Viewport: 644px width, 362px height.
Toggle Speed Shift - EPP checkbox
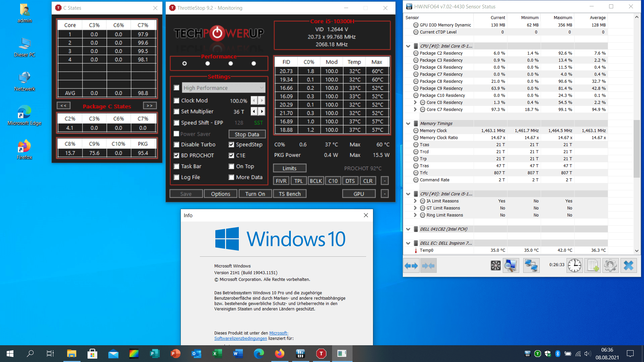pos(176,123)
